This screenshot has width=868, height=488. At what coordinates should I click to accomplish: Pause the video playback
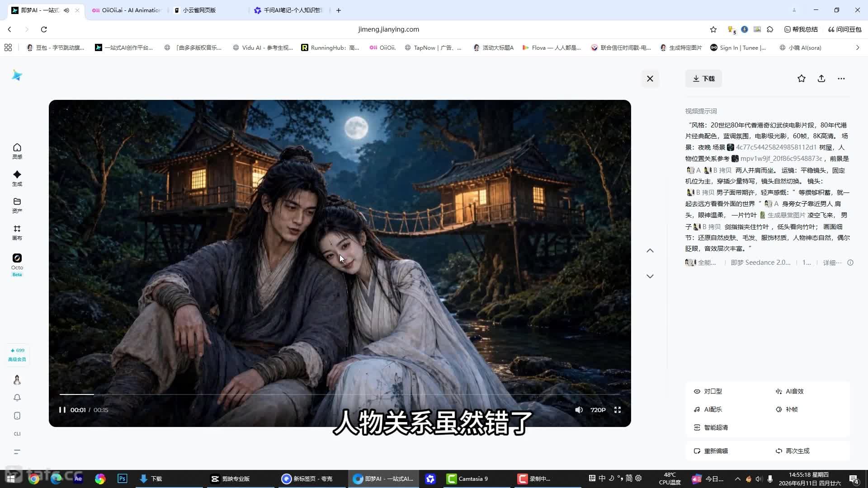tap(62, 410)
